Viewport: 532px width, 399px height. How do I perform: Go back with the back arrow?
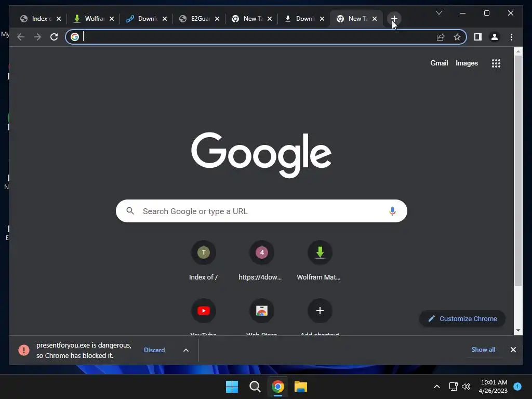pos(21,37)
